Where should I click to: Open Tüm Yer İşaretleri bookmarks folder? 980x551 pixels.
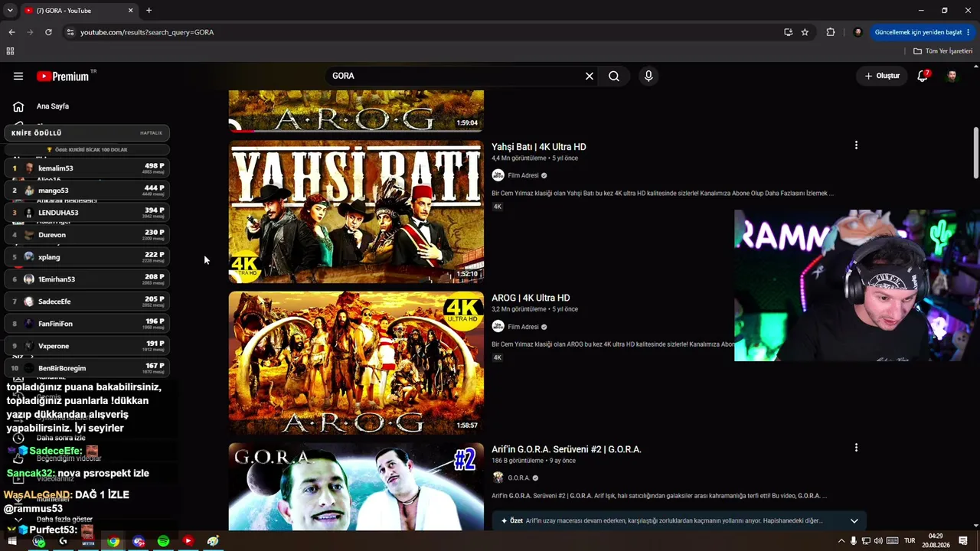click(x=942, y=51)
